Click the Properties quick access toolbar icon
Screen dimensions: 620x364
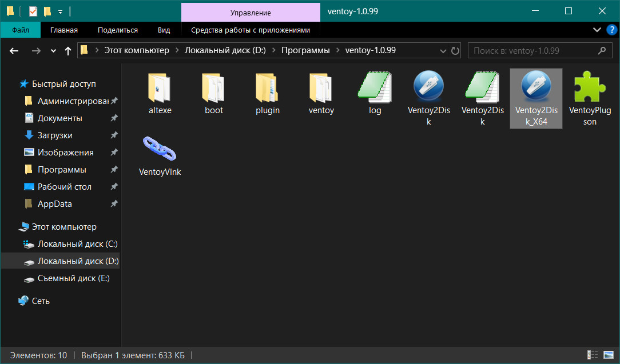pyautogui.click(x=33, y=11)
